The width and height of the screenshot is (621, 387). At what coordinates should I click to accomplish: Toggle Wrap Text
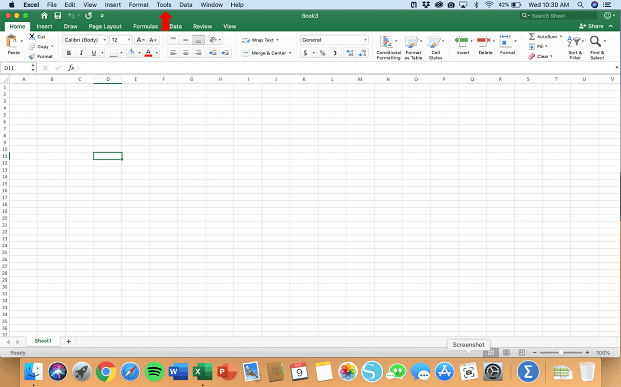pyautogui.click(x=260, y=40)
